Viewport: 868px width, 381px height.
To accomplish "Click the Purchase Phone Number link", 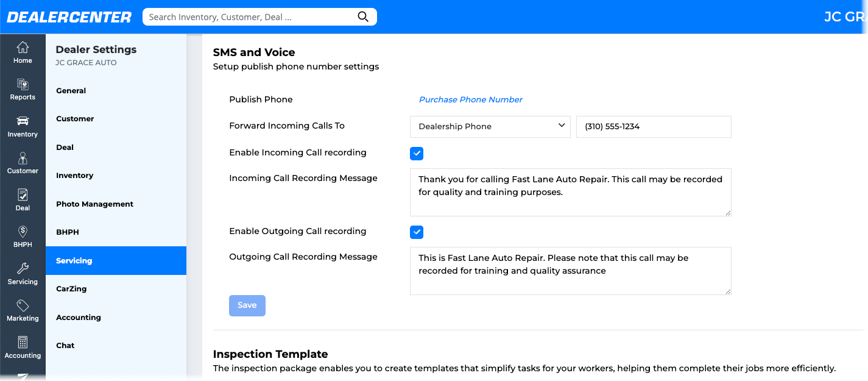I will (x=471, y=99).
